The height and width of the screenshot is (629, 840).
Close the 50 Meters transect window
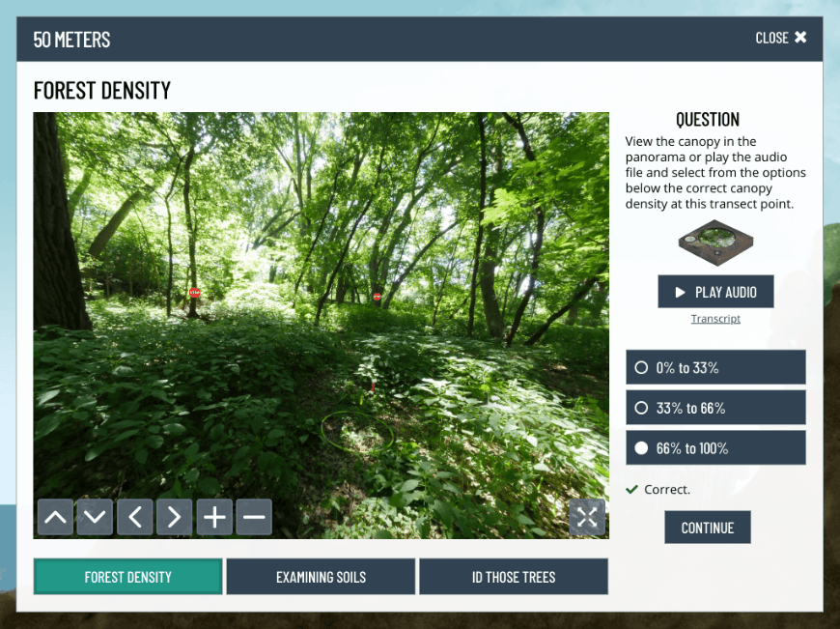click(x=781, y=38)
